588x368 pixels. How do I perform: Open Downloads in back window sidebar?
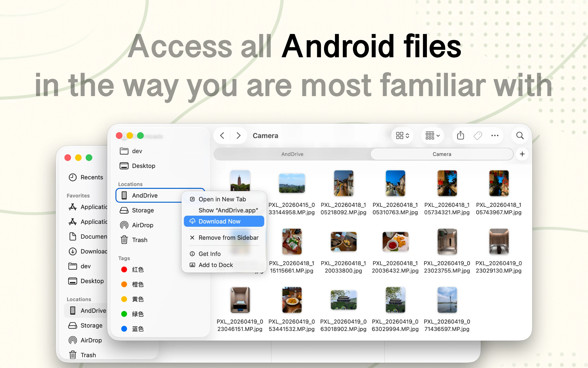click(x=86, y=251)
